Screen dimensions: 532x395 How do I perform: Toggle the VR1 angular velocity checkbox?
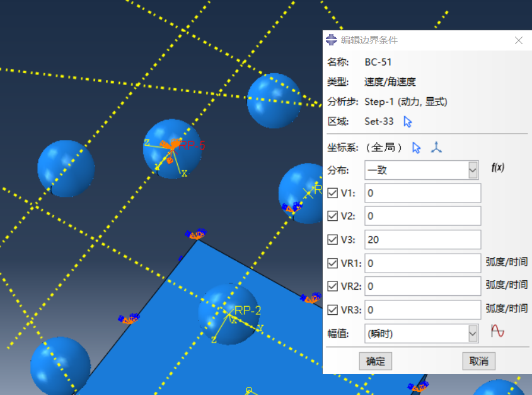(x=333, y=263)
